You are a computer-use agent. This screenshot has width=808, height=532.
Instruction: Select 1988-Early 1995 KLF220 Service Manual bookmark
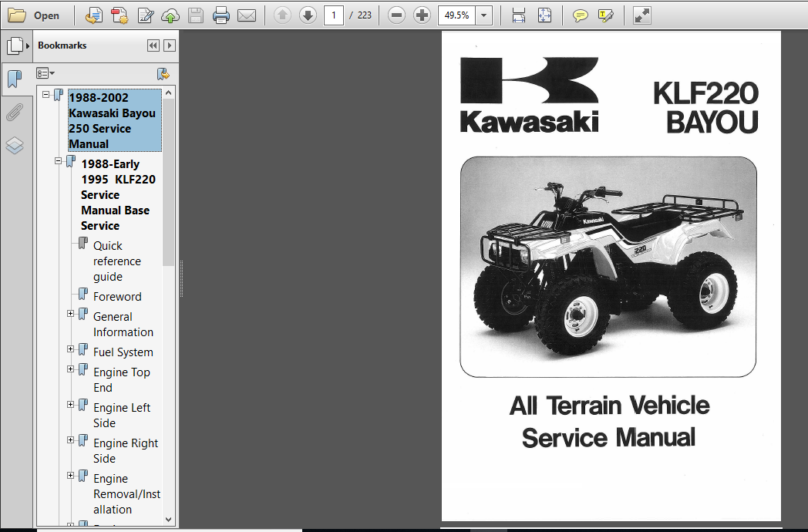[x=118, y=195]
